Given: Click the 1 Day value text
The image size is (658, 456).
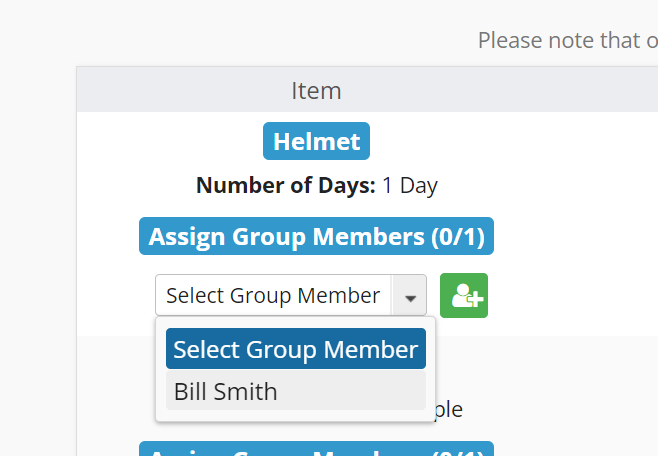Looking at the screenshot, I should pos(410,185).
